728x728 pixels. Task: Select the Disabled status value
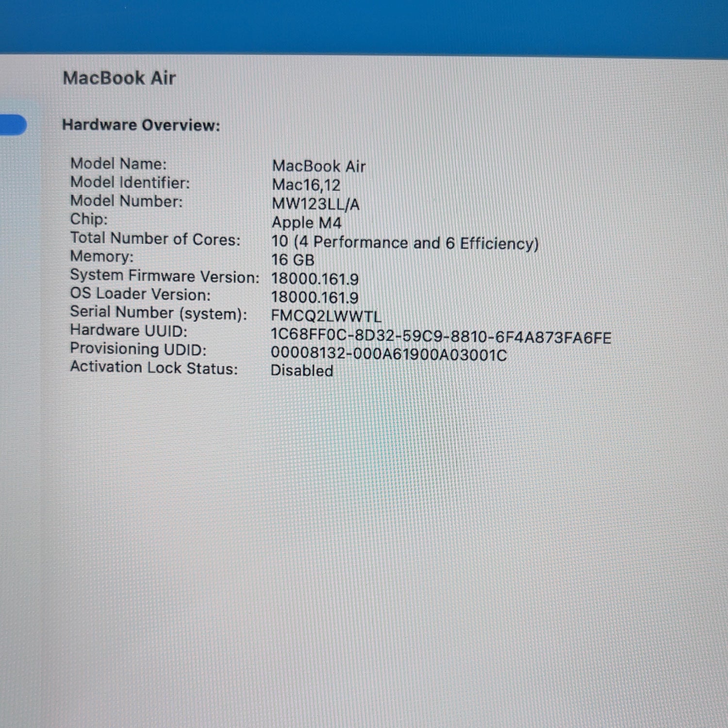[302, 371]
